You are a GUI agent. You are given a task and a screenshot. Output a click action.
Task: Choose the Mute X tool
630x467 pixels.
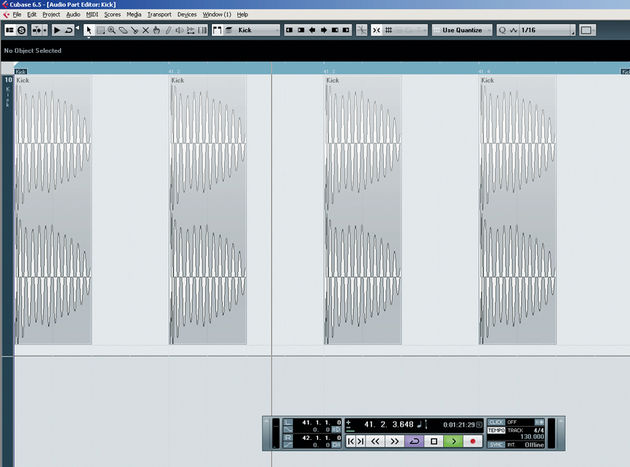(x=145, y=30)
